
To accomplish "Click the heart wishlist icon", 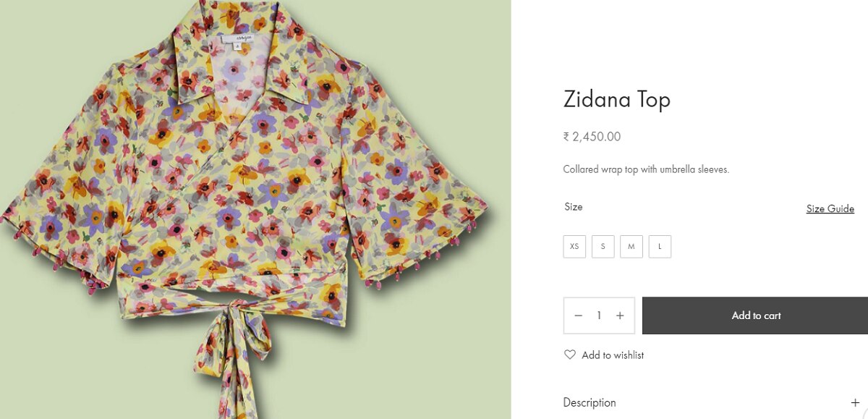I will click(570, 355).
